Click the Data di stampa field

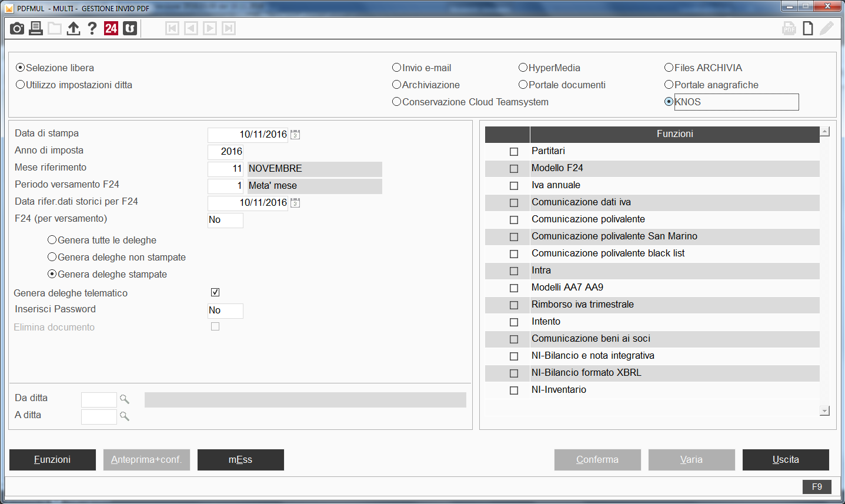point(248,135)
